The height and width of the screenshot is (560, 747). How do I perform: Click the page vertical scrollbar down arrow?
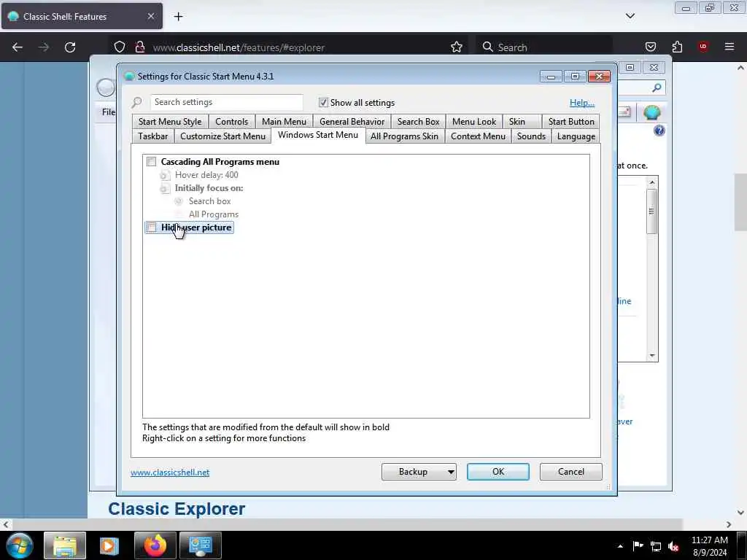pyautogui.click(x=740, y=513)
